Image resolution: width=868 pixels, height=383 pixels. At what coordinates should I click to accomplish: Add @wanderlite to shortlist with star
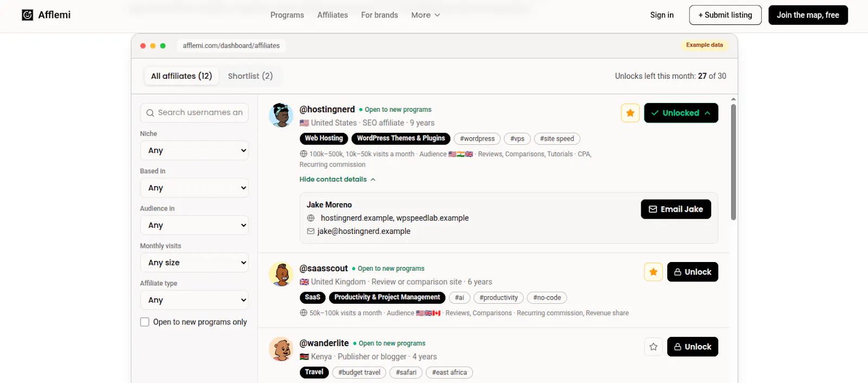(x=653, y=347)
